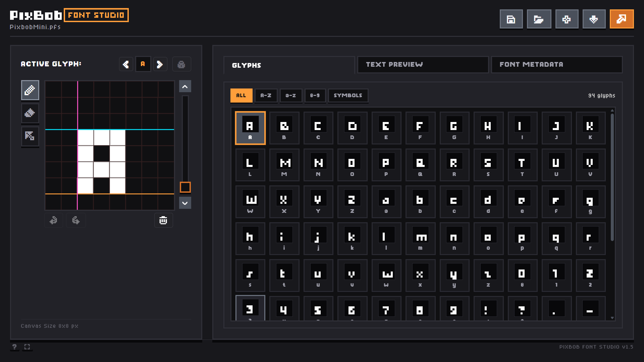The image size is (644, 362).
Task: Click the up arrow above the canvas slider
Action: 185,86
